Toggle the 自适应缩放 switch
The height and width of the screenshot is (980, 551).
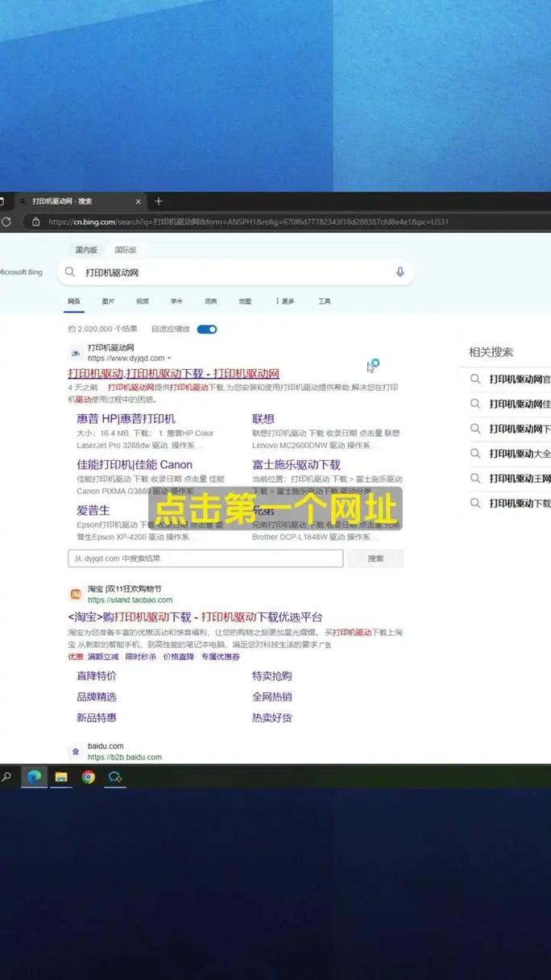click(x=207, y=329)
